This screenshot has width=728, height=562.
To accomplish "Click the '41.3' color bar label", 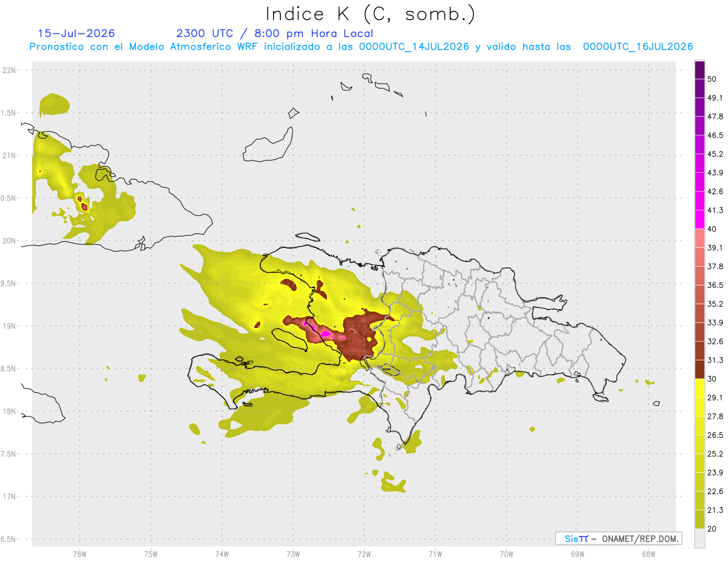I will point(715,210).
